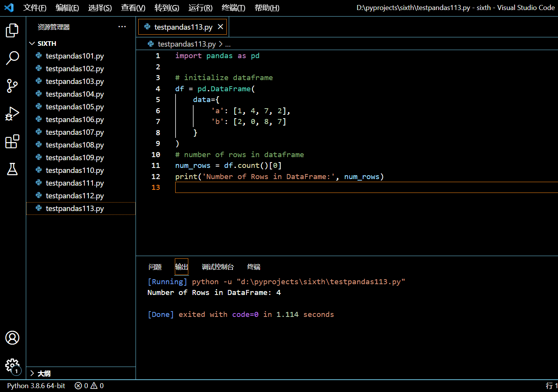Viewport: 558px width, 392px height.
Task: Open the Testing flask icon
Action: [12, 169]
